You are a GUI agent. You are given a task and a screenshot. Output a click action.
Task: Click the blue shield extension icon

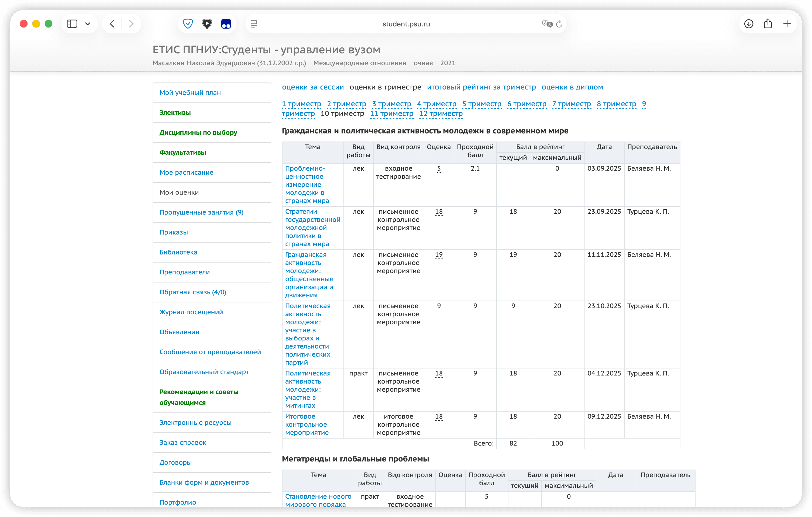[188, 24]
